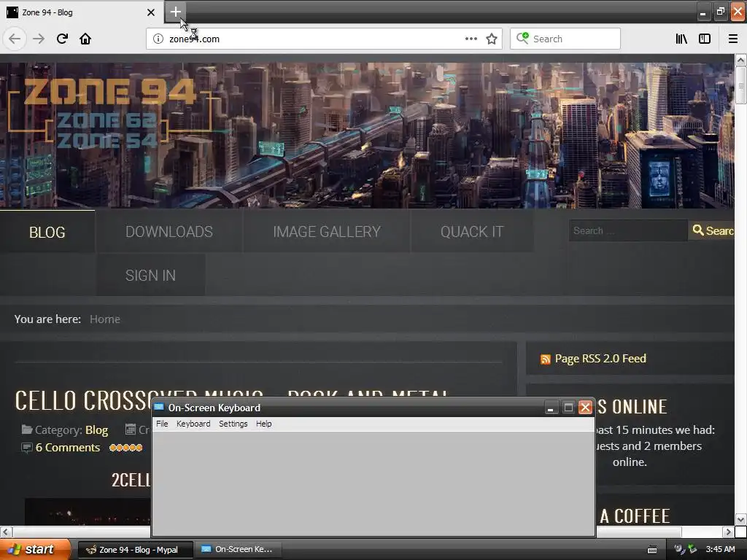Screen dimensions: 747x560
Task: Open the 6 Comments link
Action: tap(68, 448)
